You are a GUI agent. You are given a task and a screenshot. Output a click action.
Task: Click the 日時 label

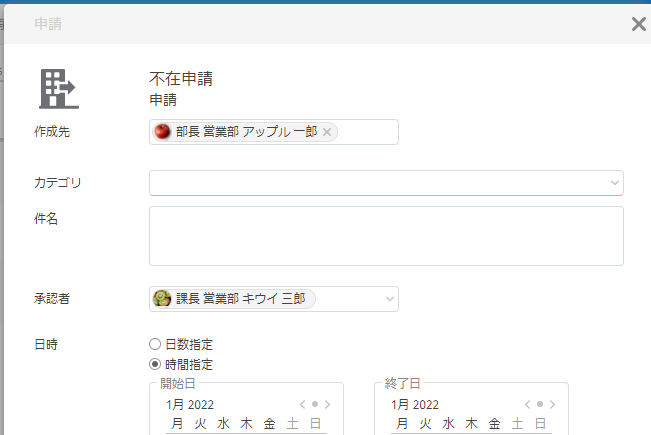(46, 344)
